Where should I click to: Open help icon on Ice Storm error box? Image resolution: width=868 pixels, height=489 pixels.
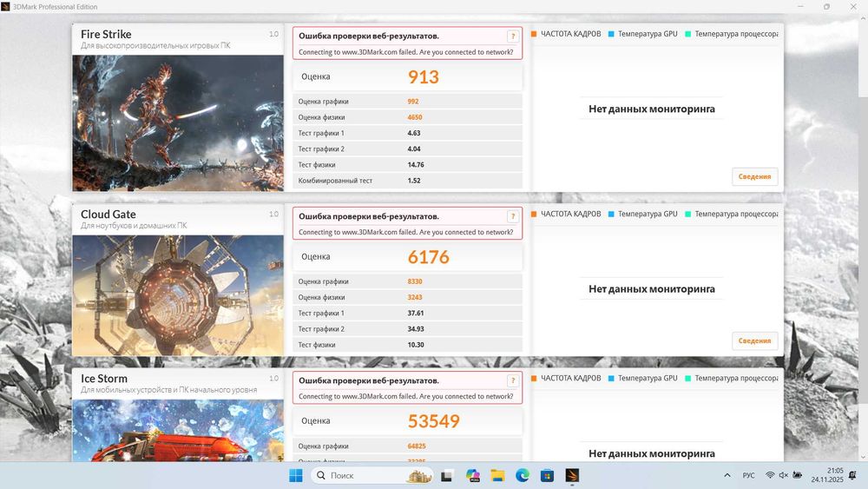[x=513, y=380]
